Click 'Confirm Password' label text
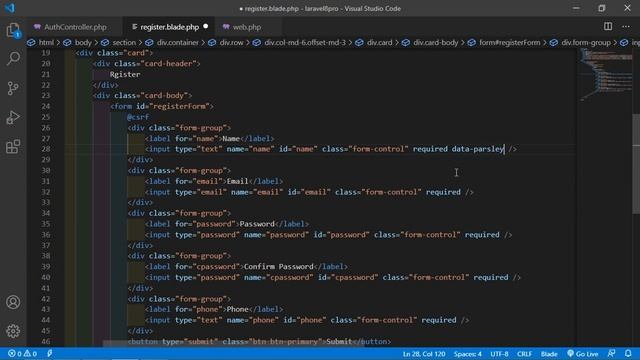The image size is (640, 360). [x=279, y=267]
